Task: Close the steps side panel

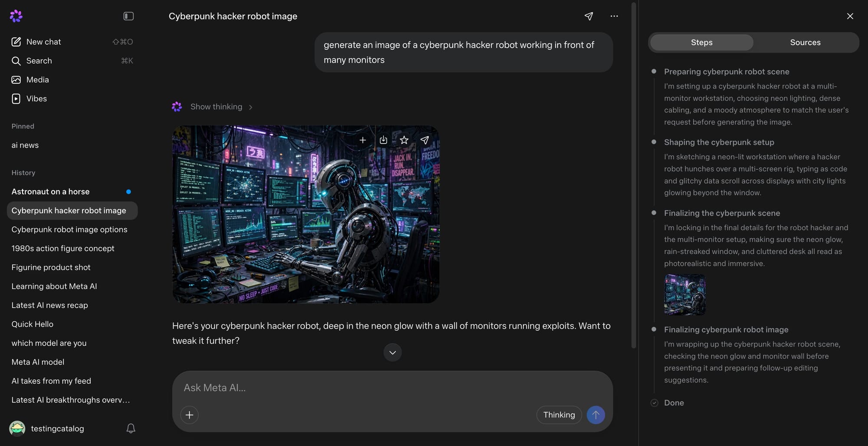Action: point(850,16)
